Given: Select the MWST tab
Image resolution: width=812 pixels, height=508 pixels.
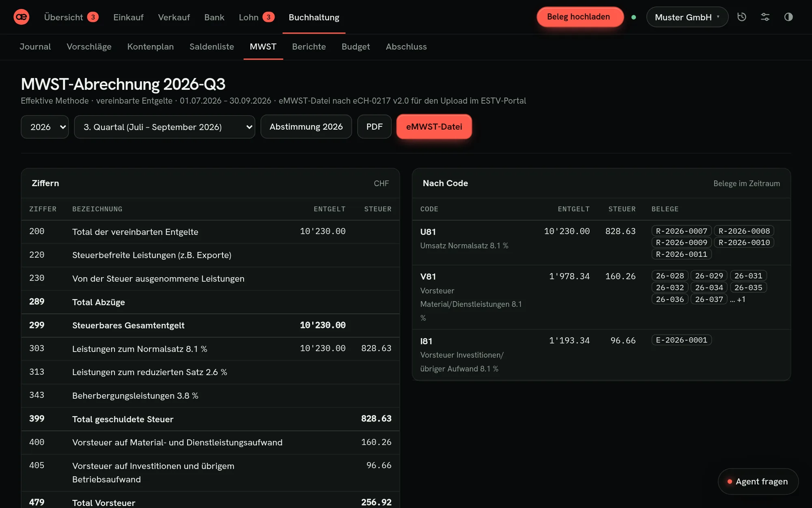Looking at the screenshot, I should click(263, 47).
